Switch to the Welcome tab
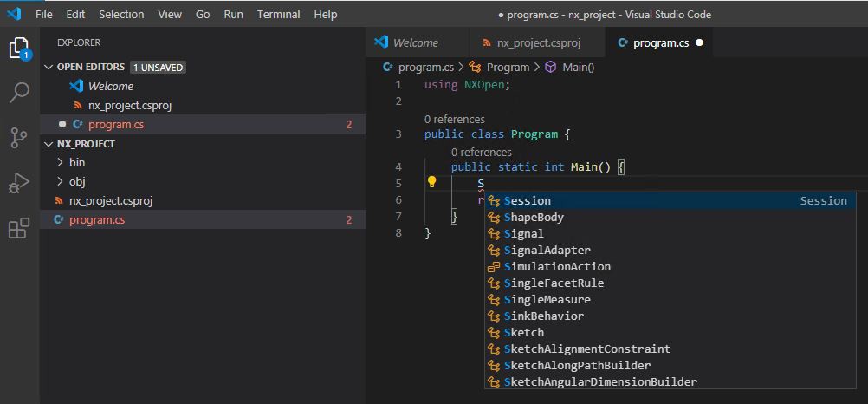This screenshot has width=868, height=404. coord(415,42)
